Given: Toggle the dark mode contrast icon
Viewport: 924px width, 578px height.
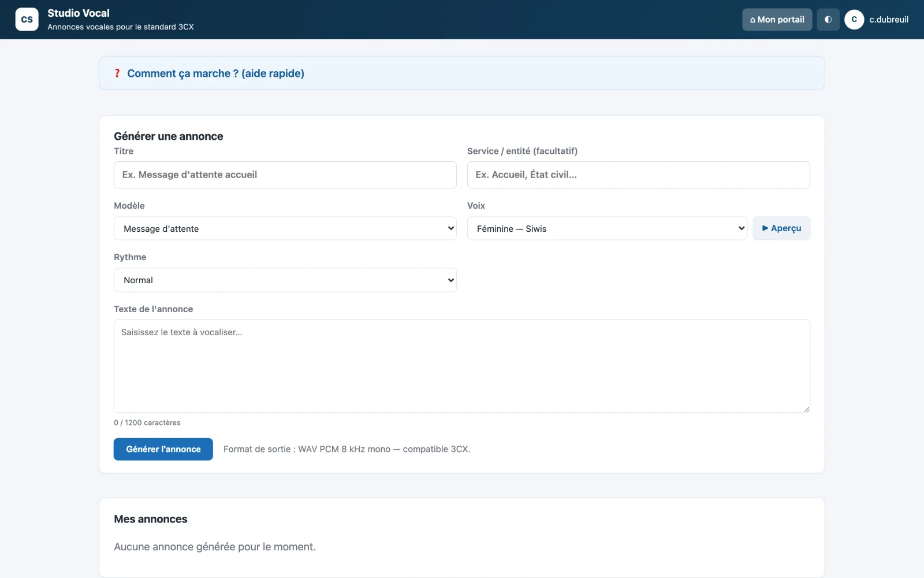Looking at the screenshot, I should pyautogui.click(x=828, y=20).
